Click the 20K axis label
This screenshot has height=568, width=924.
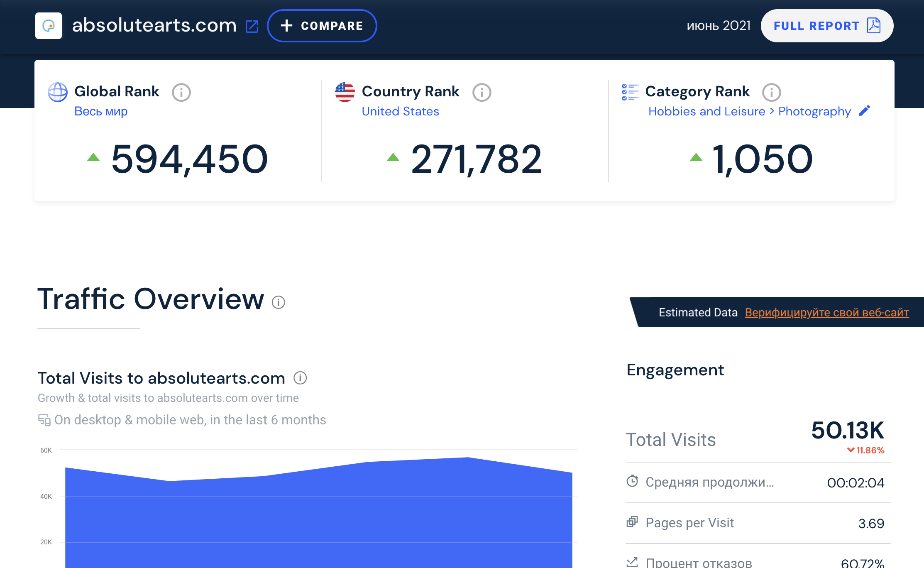(46, 542)
